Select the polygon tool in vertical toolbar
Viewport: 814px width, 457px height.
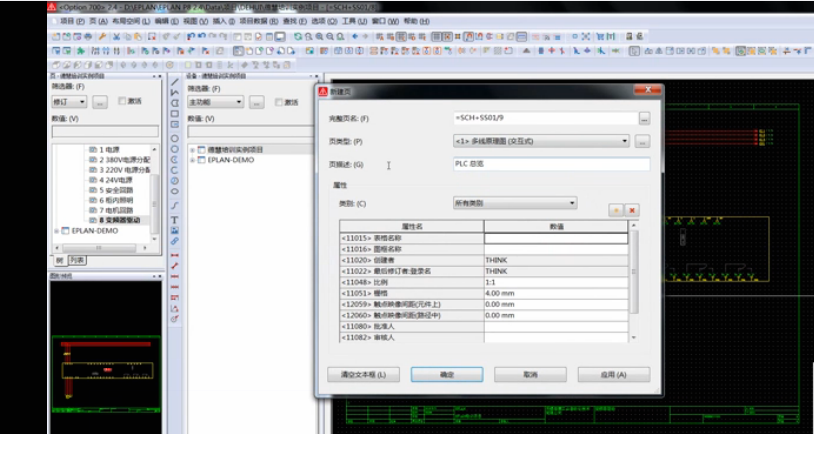point(175,103)
